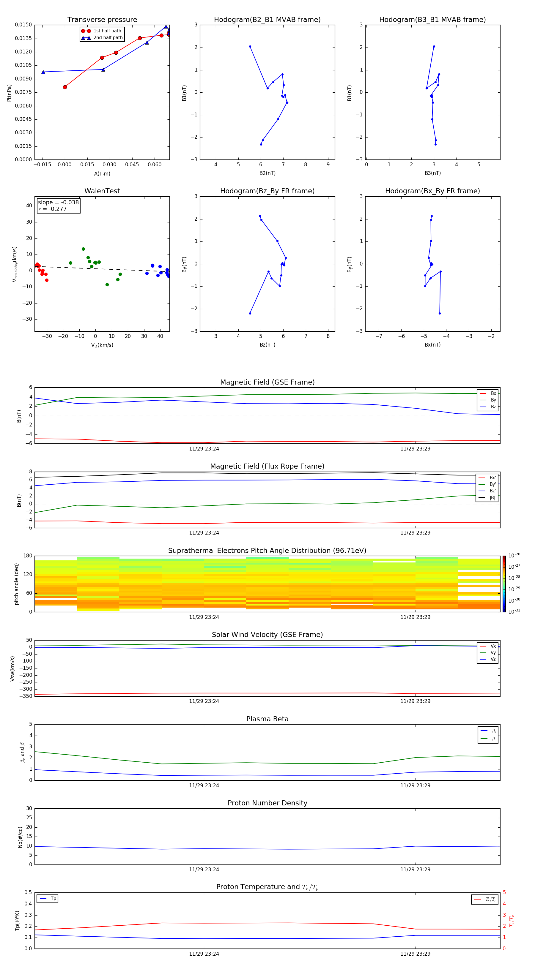Image resolution: width=535 pixels, height=980 pixels.
Task: Click the Bz legend entry in GSE plot
Action: 488,407
